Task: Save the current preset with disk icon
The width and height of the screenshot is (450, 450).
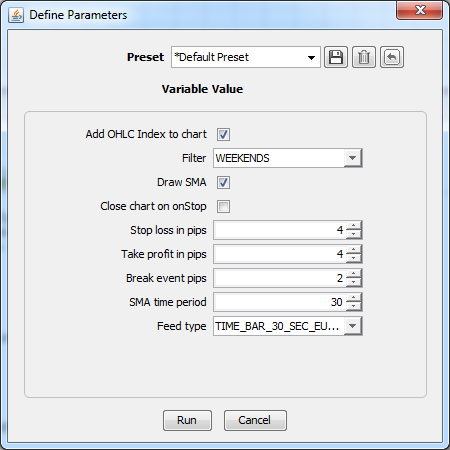Action: point(336,57)
